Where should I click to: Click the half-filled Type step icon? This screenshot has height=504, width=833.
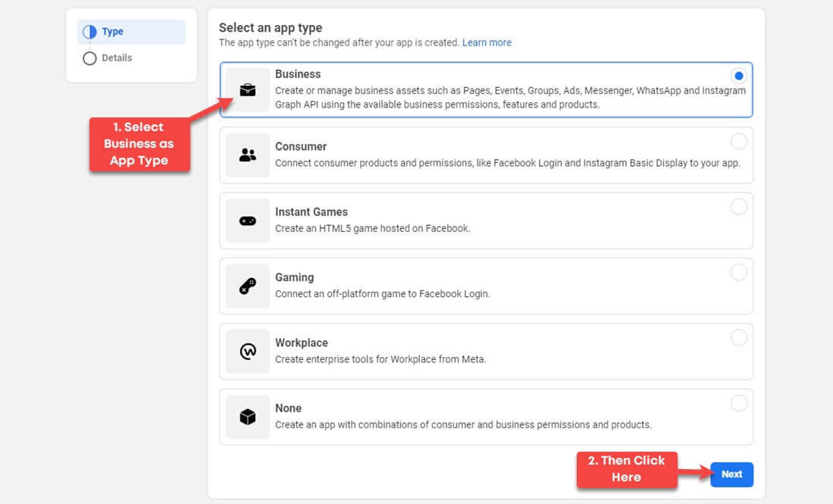pos(89,32)
